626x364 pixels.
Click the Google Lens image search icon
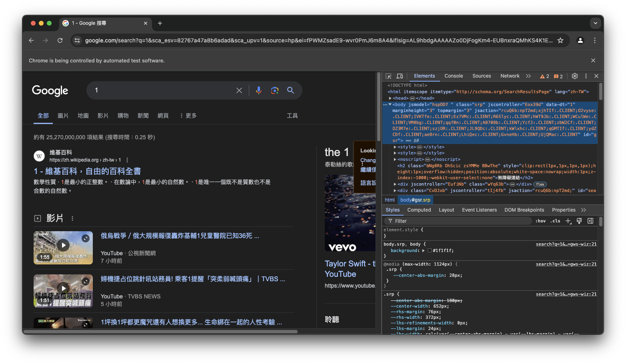point(275,90)
